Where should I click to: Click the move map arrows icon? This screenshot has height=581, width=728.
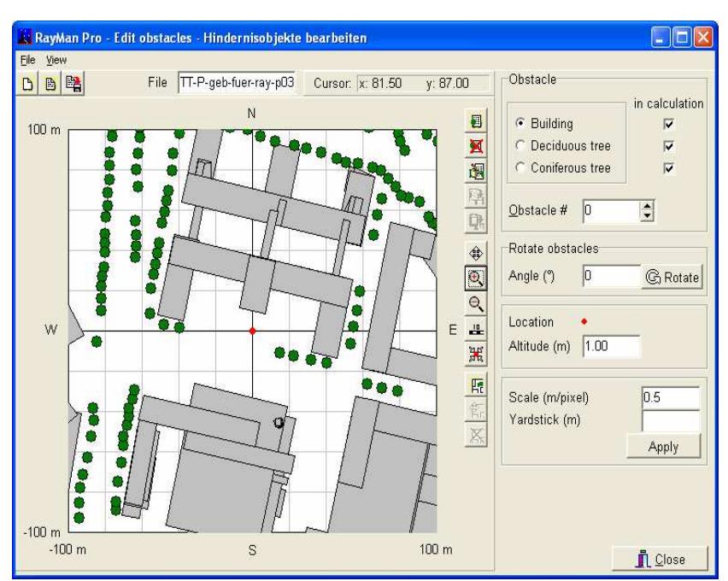coord(476,254)
